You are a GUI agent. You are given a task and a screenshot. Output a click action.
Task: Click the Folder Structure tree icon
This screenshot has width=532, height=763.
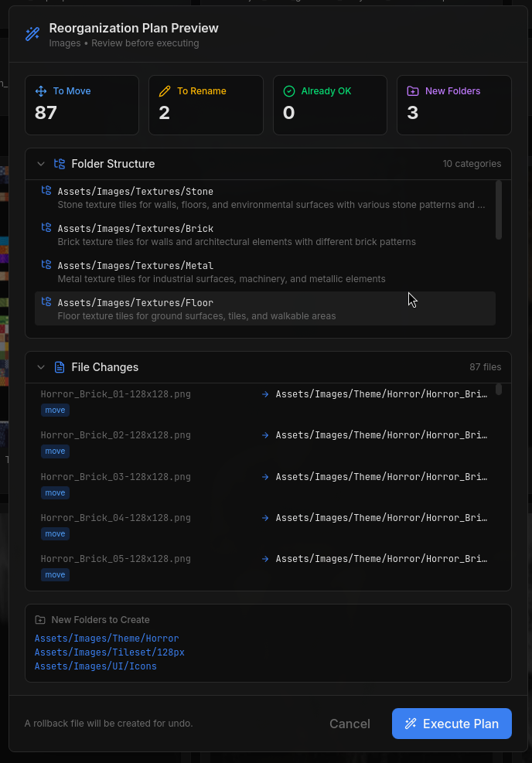(60, 164)
